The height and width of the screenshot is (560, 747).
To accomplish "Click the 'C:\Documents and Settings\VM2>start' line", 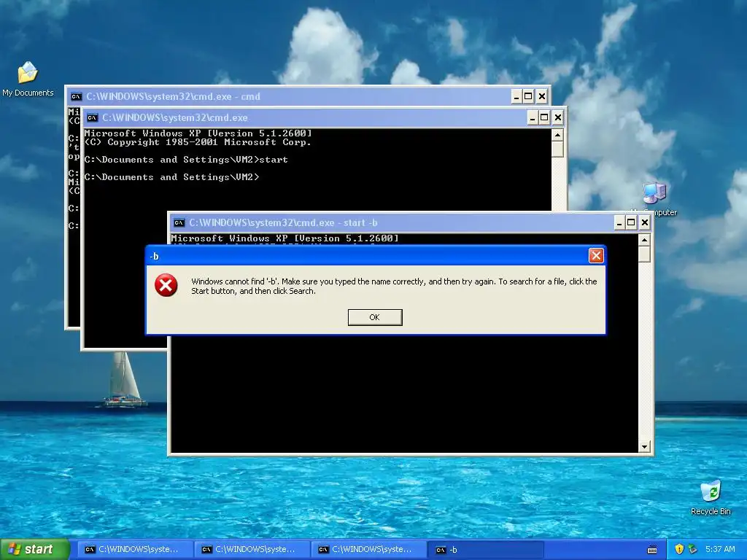I will (x=186, y=160).
